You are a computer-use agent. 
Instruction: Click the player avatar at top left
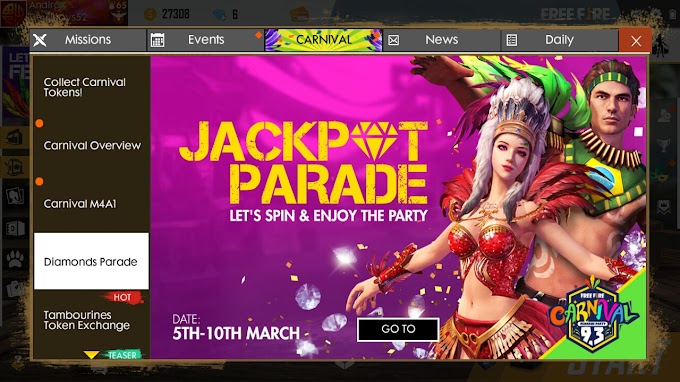(x=13, y=13)
